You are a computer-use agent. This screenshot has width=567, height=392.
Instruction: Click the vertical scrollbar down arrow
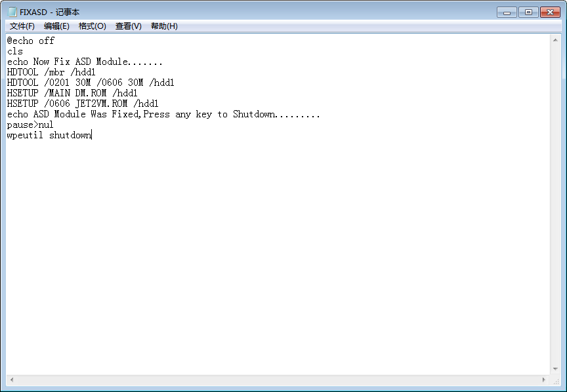[555, 369]
